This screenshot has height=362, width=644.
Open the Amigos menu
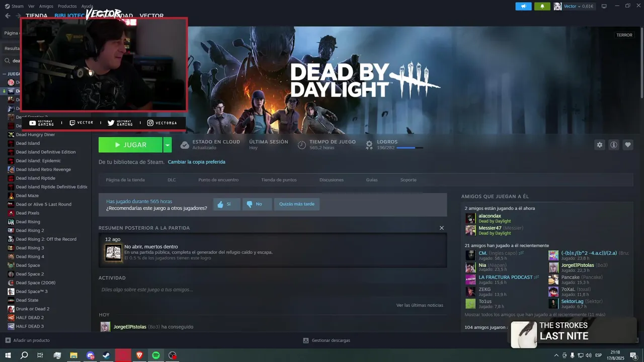coord(46,6)
